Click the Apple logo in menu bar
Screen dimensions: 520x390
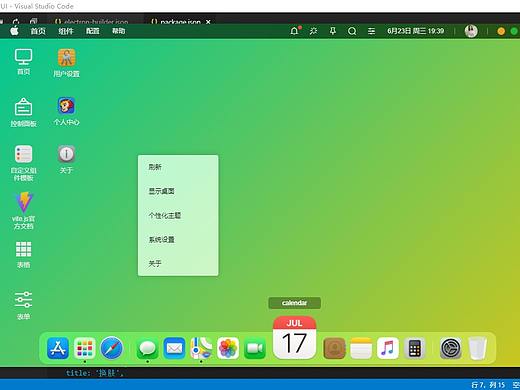[14, 31]
